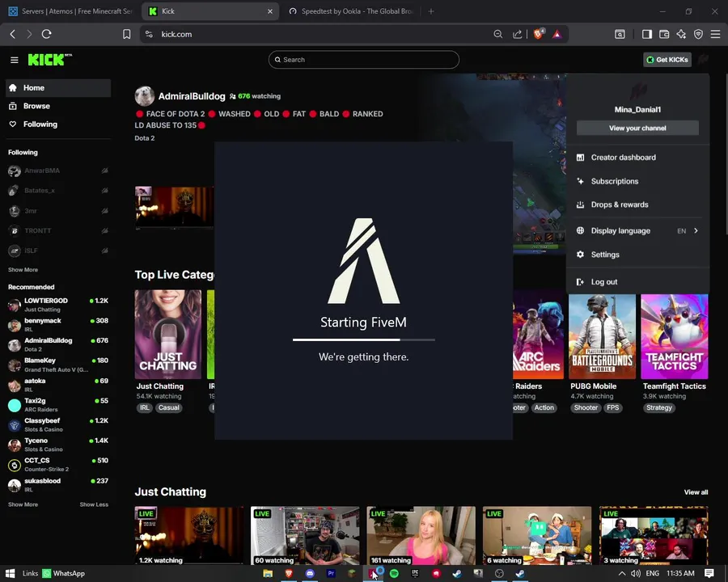Viewport: 728px width, 582px height.
Task: Toggle notifications icon for 3mr
Action: [x=105, y=211]
